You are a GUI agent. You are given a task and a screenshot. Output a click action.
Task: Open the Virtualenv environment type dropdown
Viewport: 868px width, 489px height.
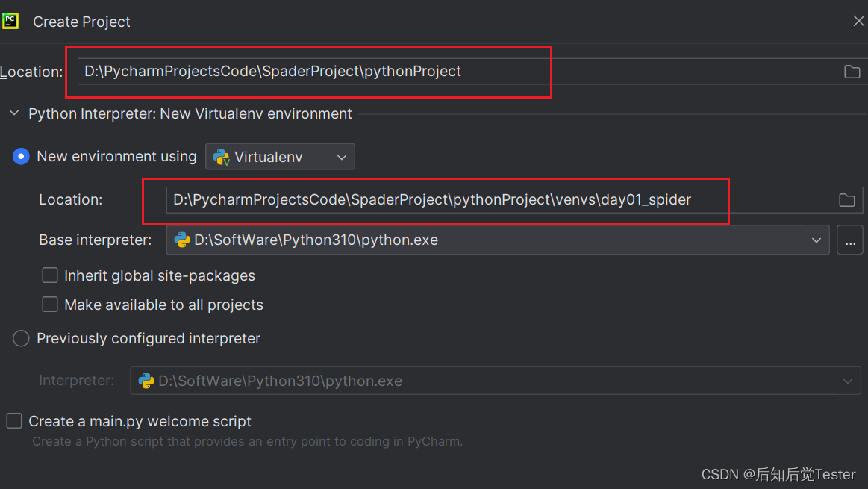[341, 157]
